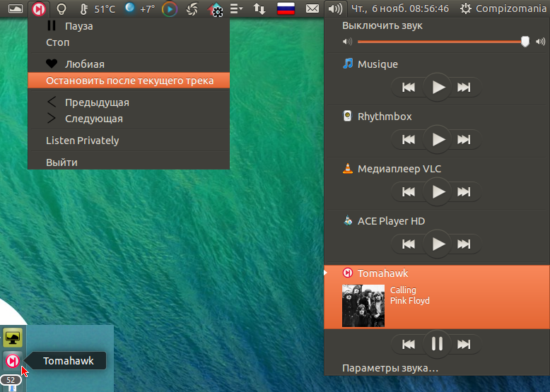Click the speaker sound indicator in panel
This screenshot has height=392, width=550.
pos(335,8)
